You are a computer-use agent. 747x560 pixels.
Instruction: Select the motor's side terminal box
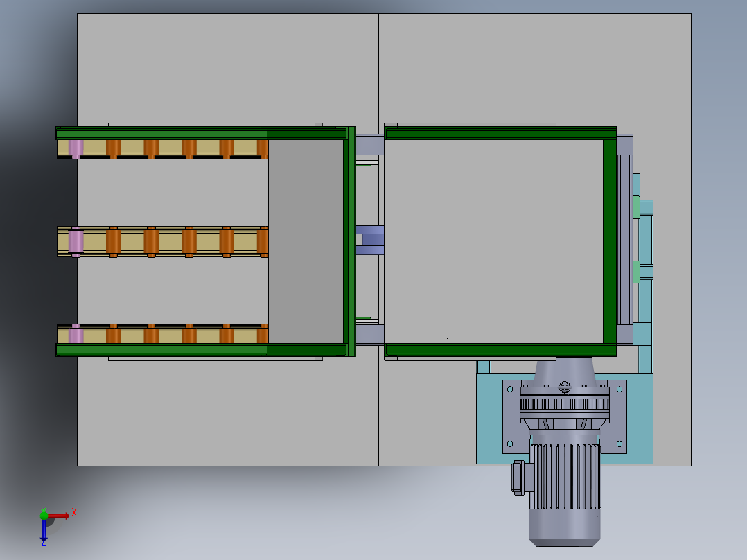coord(519,478)
